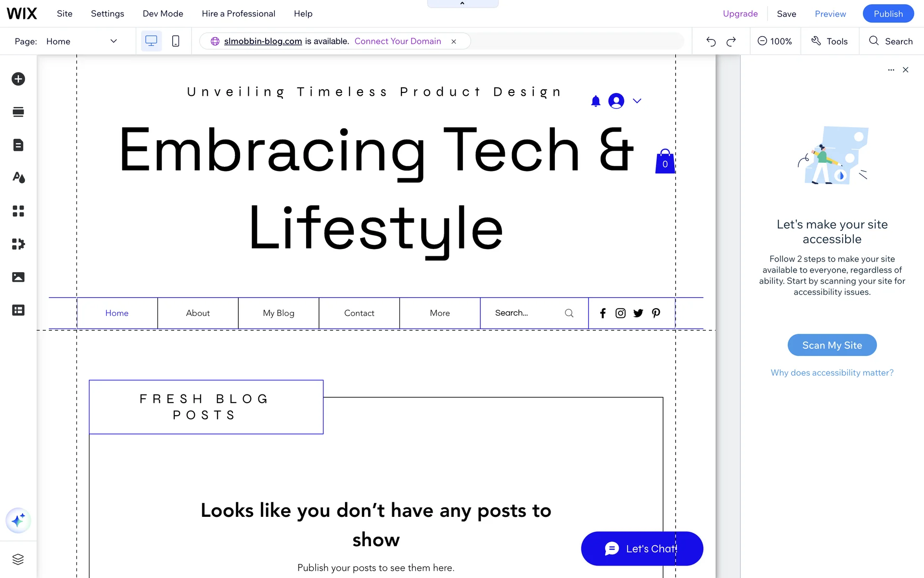
Task: Open the Site Design panel
Action: point(18,178)
